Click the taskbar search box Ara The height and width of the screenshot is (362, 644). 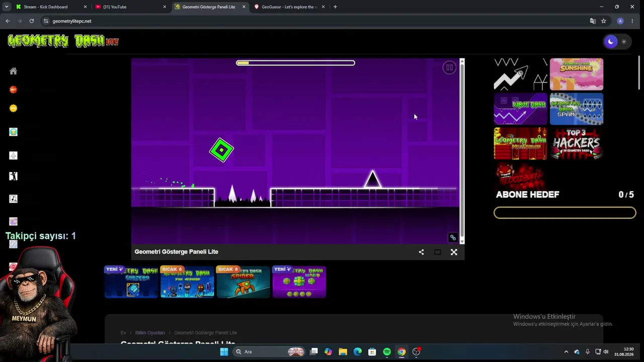click(x=270, y=352)
